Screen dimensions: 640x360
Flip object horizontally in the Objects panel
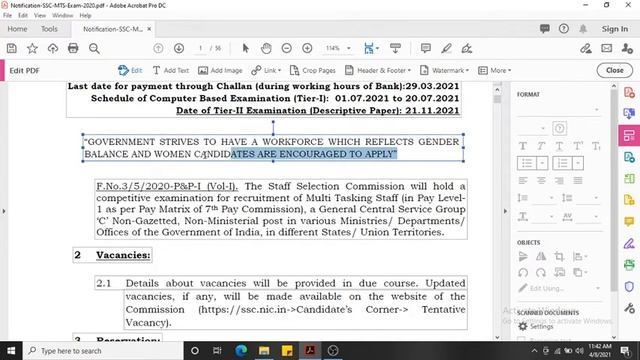pyautogui.click(x=541, y=257)
